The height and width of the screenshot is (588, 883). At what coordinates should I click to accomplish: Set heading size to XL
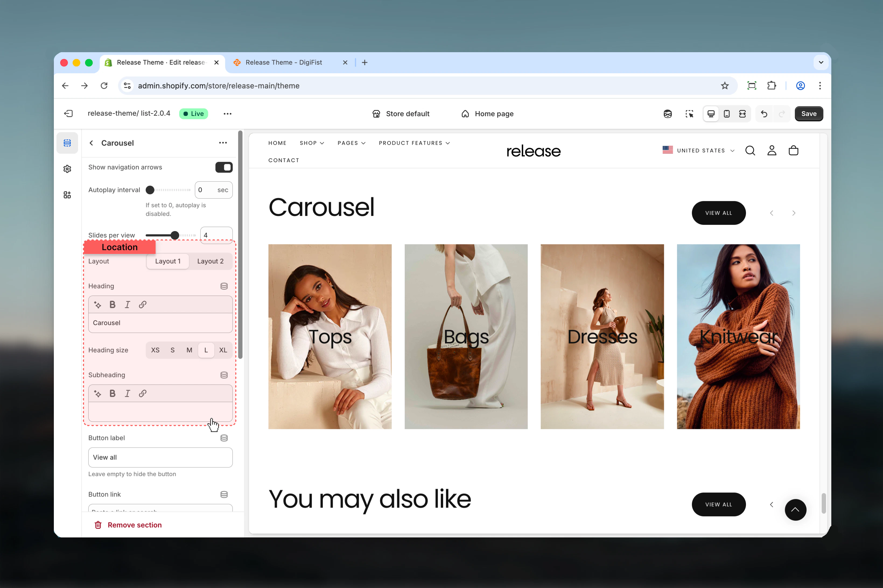(x=223, y=350)
